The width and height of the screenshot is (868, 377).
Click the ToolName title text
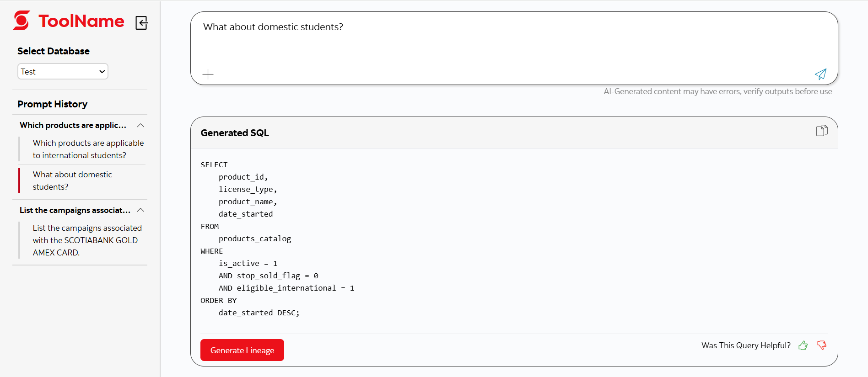coord(81,21)
